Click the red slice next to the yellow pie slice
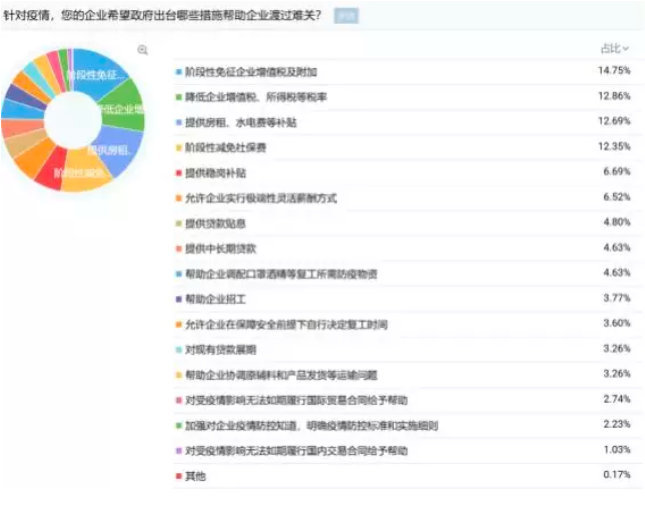This screenshot has height=518, width=645. [x=52, y=170]
